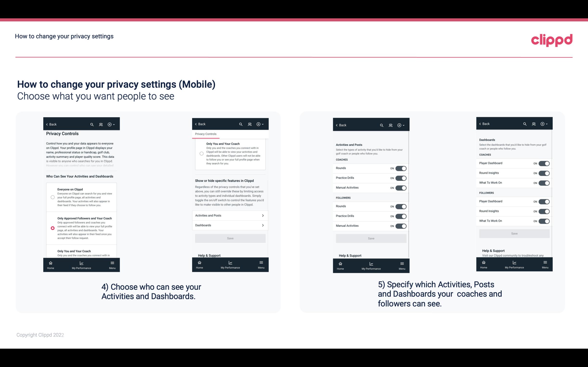Click the Back chevron icon at top left
The width and height of the screenshot is (588, 367).
pyautogui.click(x=47, y=124)
